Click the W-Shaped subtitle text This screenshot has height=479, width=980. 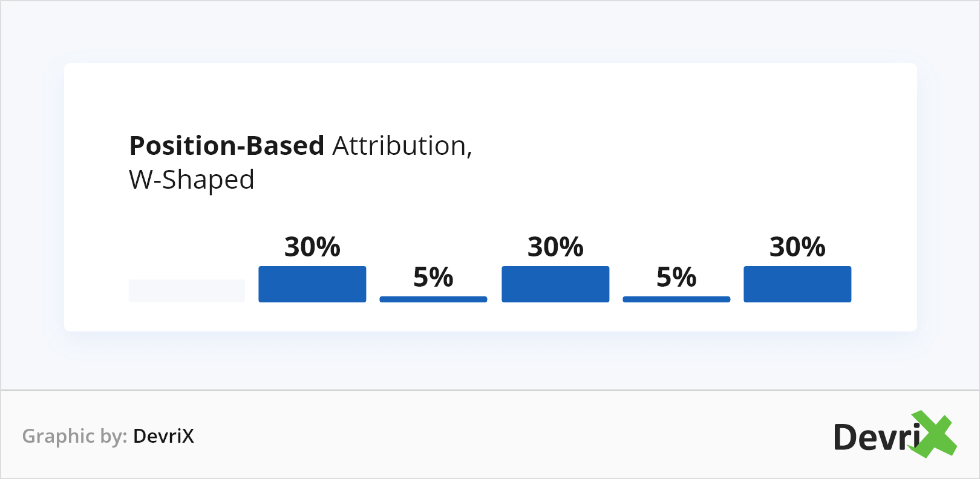pyautogui.click(x=192, y=180)
